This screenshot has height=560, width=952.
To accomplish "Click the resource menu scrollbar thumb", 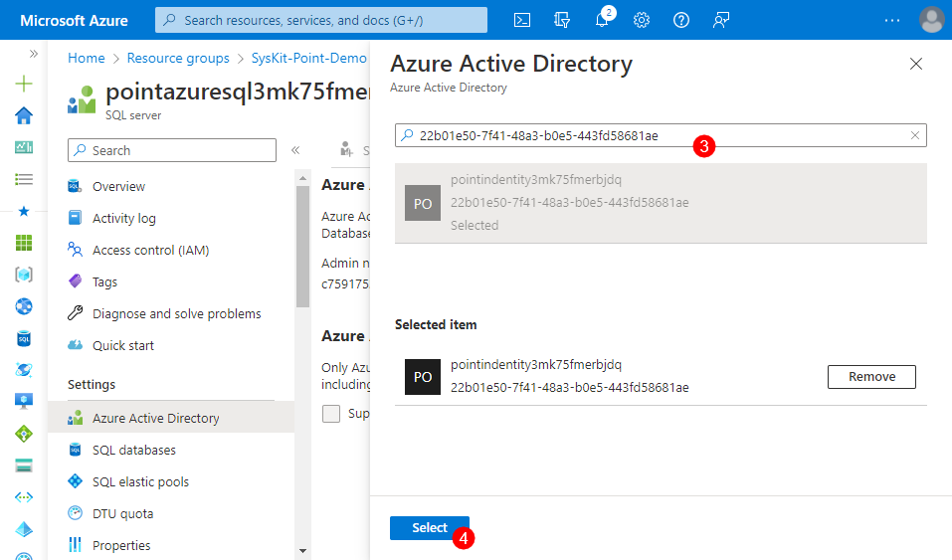I will tap(303, 246).
